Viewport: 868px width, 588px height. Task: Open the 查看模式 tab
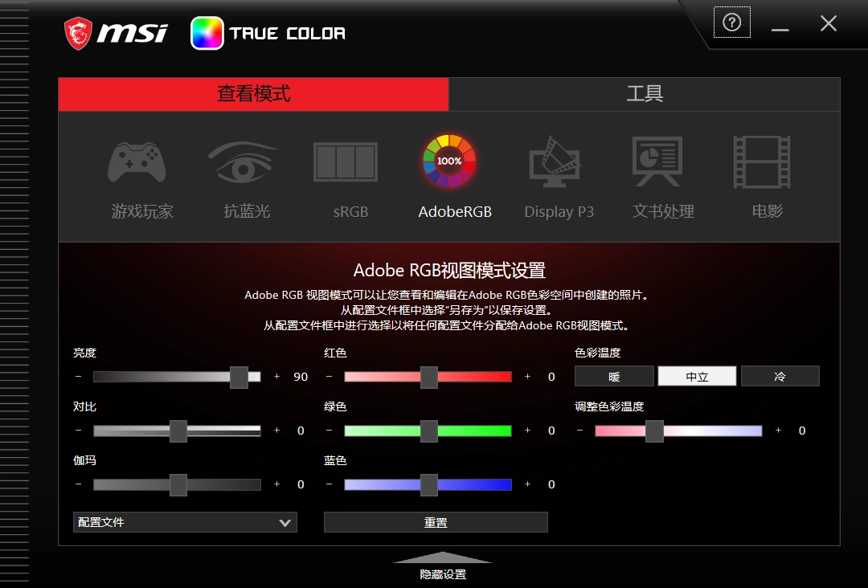(253, 94)
